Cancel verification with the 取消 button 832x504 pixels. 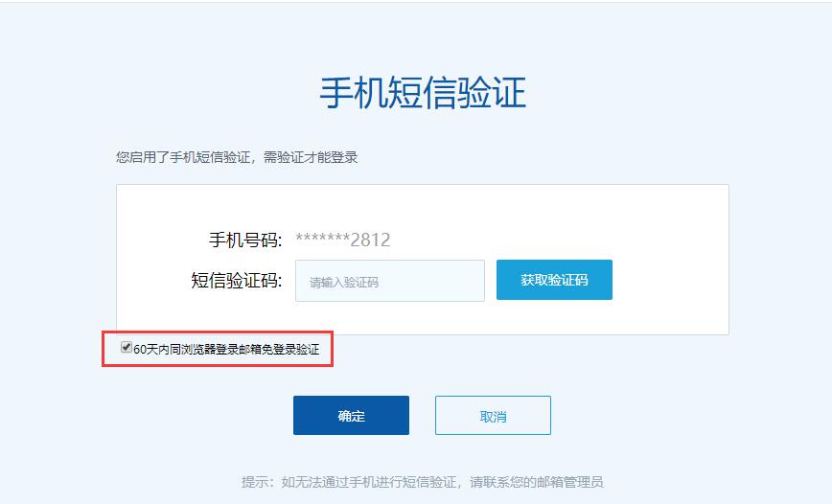point(493,416)
